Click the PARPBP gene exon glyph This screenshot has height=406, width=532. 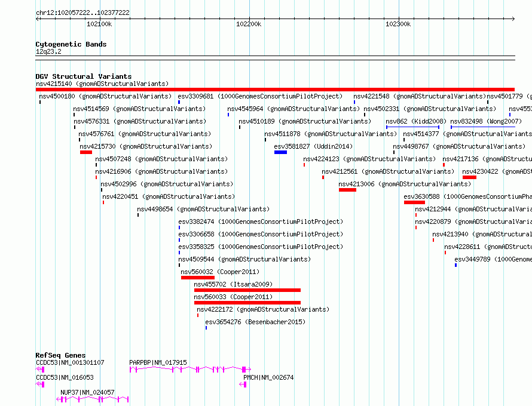190,370
